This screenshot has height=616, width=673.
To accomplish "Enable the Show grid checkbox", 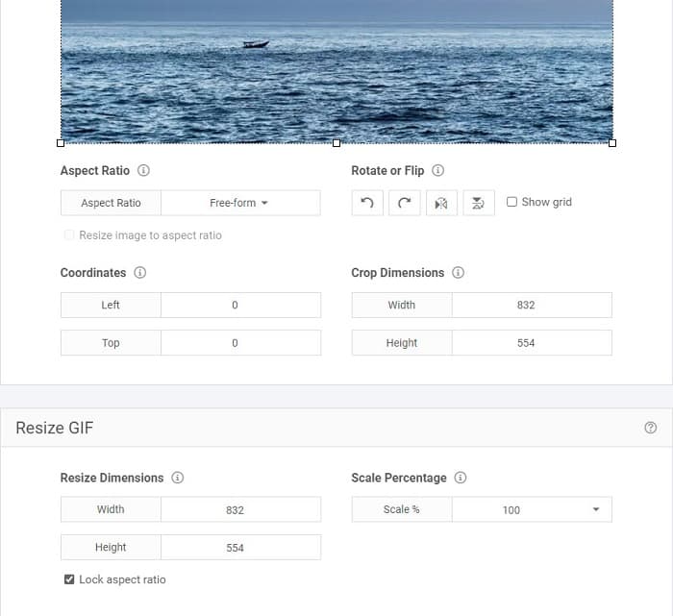I will pyautogui.click(x=511, y=202).
